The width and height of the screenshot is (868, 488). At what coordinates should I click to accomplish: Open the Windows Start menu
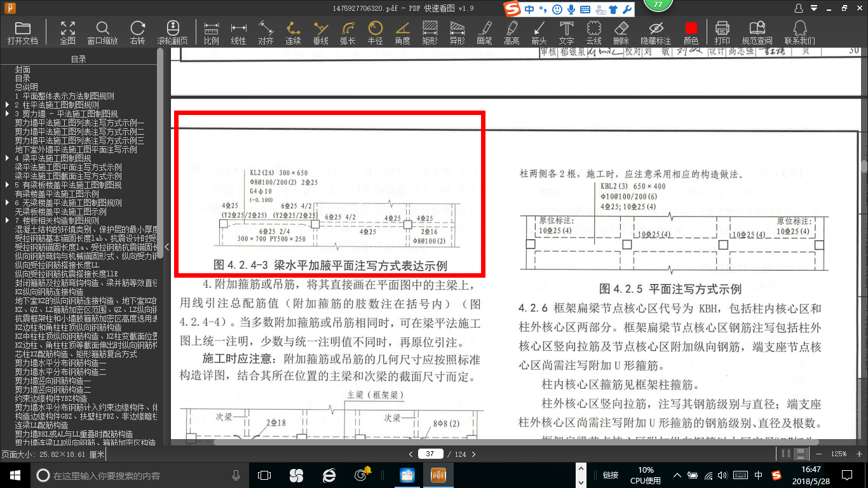15,475
